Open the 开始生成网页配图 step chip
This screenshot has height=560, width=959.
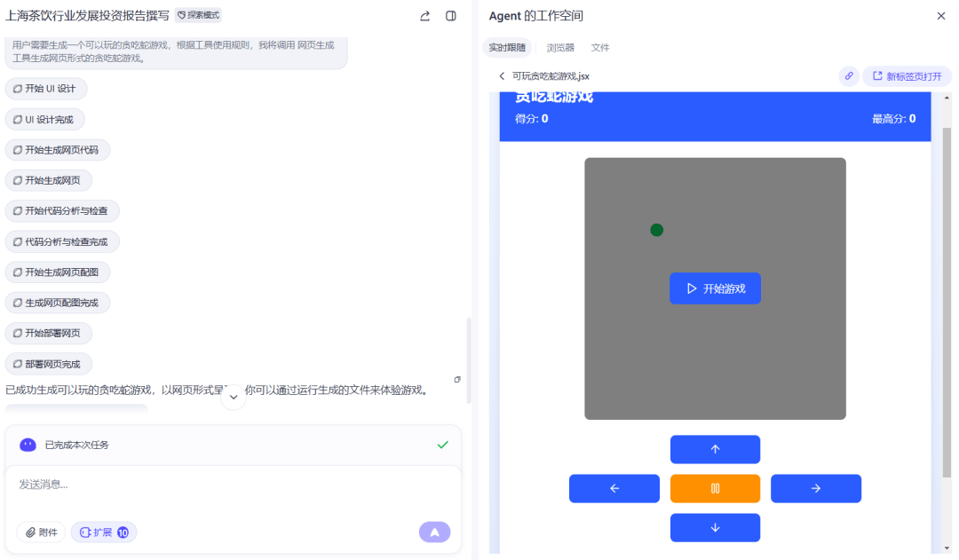point(58,272)
